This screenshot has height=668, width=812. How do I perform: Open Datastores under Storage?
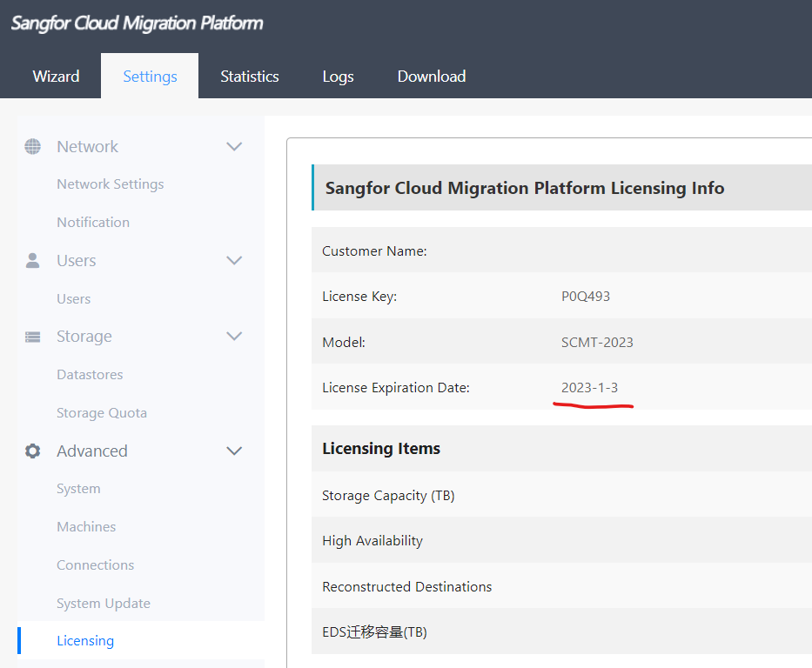90,375
